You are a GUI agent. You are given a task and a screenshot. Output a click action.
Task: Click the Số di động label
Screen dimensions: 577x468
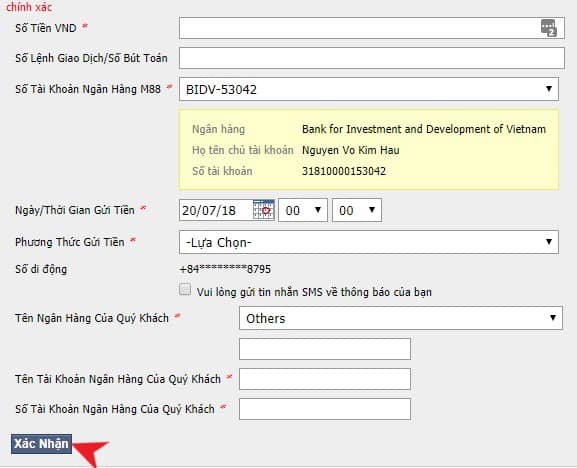pos(41,269)
